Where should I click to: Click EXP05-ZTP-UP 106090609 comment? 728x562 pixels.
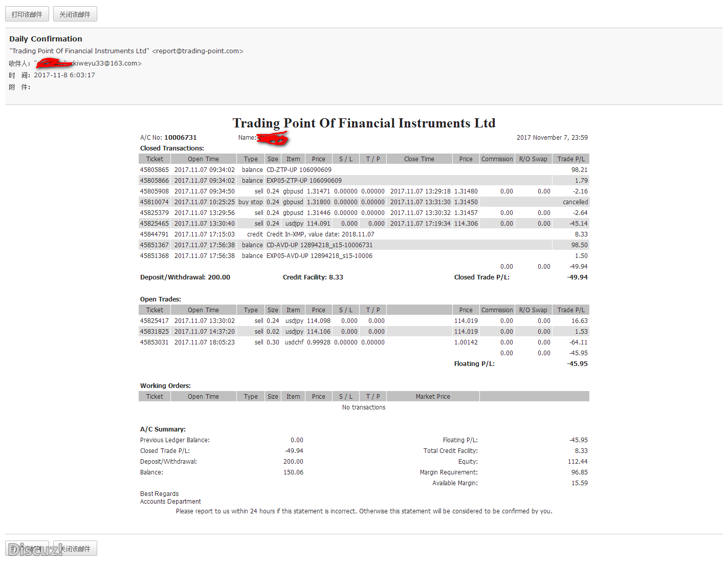[304, 181]
